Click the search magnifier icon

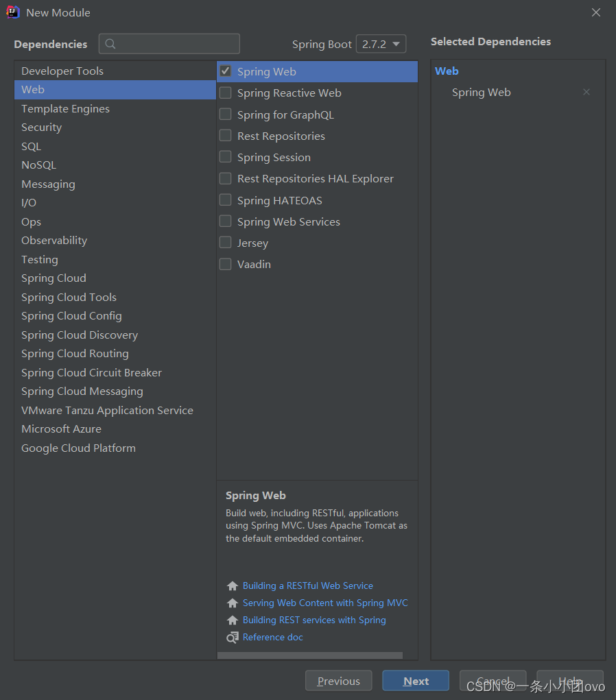tap(110, 44)
